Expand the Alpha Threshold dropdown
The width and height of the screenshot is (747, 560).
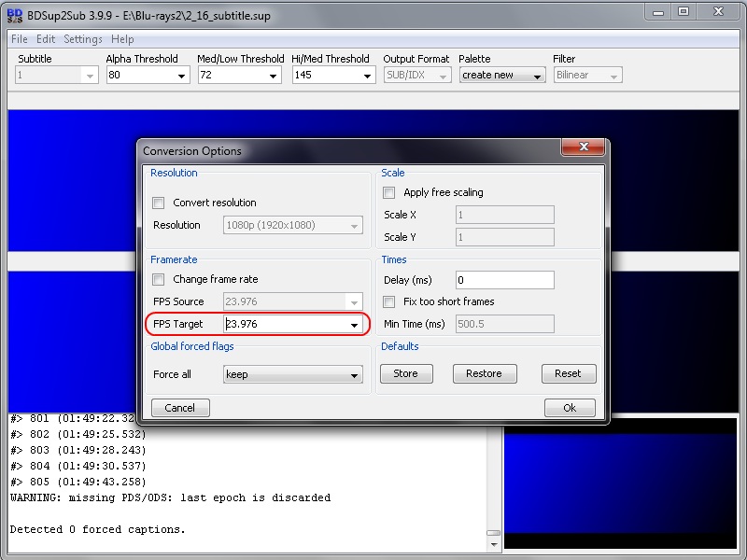(x=181, y=76)
